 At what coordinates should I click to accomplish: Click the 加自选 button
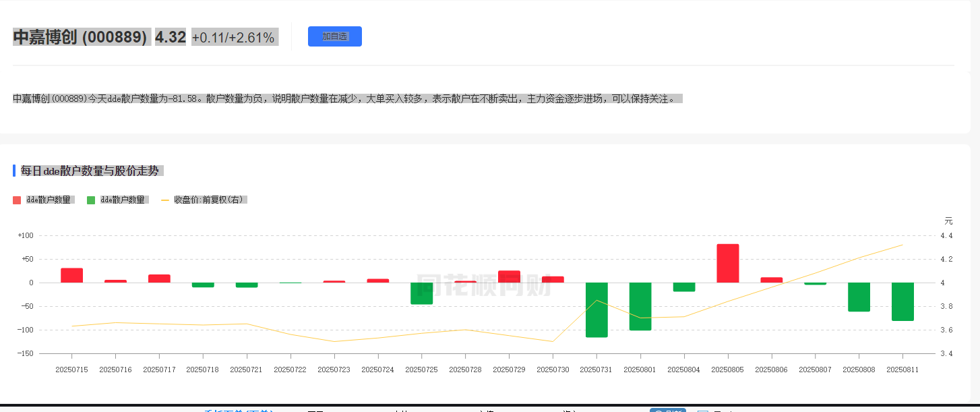coord(334,36)
